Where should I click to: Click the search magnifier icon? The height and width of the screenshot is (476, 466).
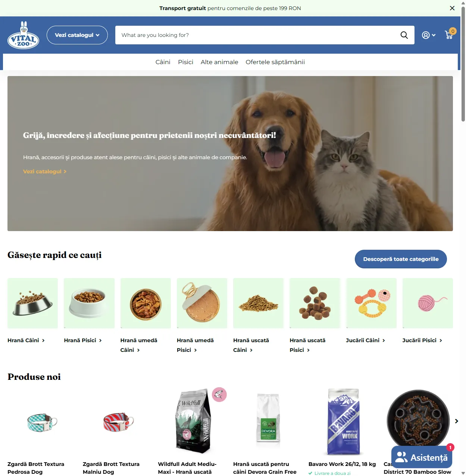(404, 35)
